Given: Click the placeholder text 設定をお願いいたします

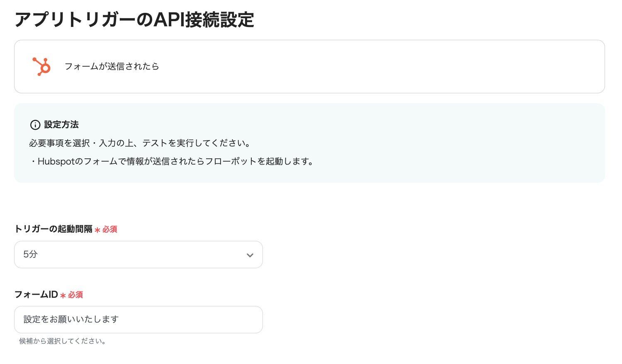Looking at the screenshot, I should point(71,319).
